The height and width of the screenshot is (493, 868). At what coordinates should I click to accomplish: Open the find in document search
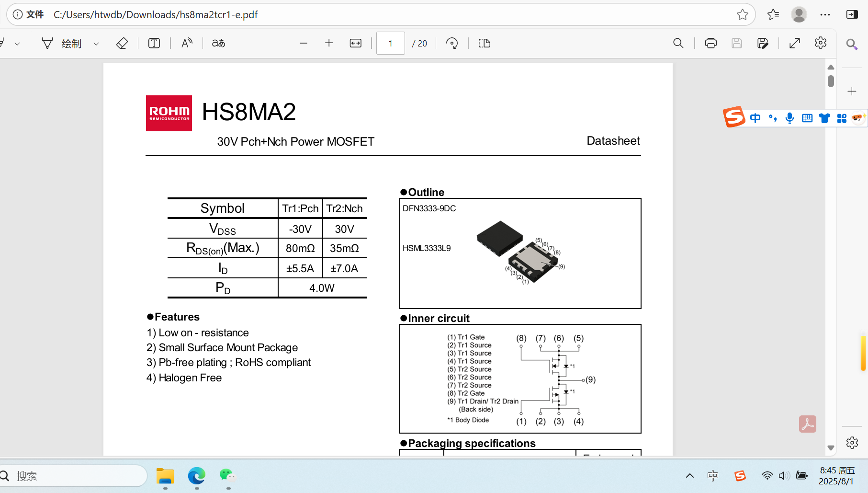[x=678, y=44]
